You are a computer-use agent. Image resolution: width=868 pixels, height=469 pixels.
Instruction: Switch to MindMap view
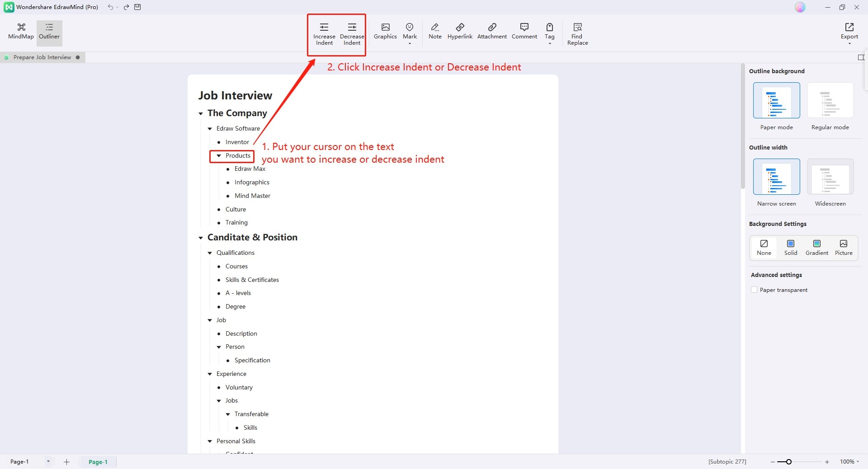click(21, 32)
